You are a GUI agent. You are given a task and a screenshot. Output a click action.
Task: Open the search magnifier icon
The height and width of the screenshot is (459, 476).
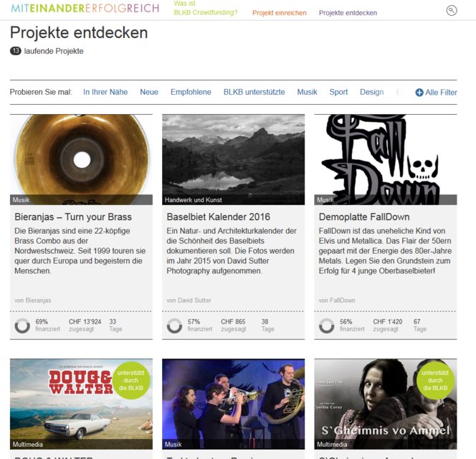point(452,11)
